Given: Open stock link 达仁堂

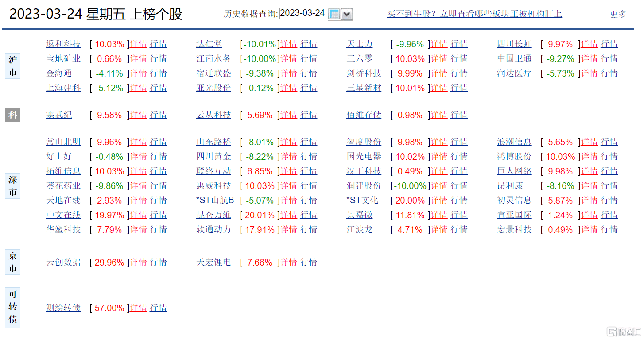Looking at the screenshot, I should pos(209,44).
